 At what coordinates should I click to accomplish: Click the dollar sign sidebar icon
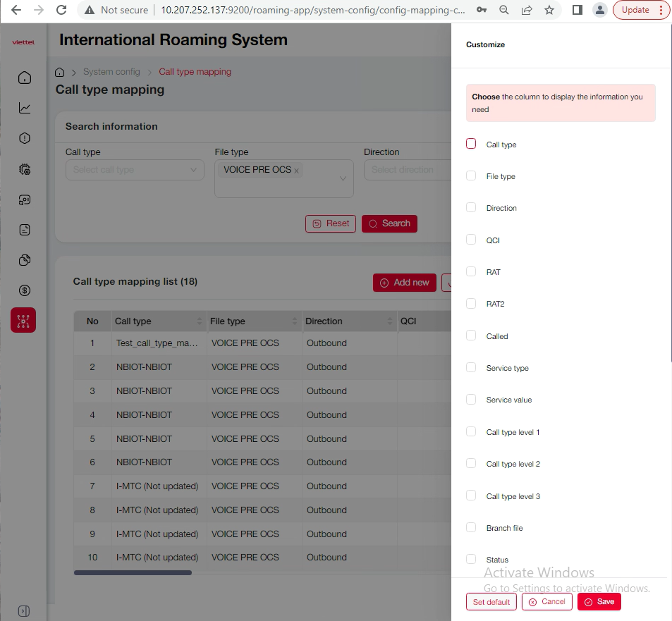pos(25,290)
